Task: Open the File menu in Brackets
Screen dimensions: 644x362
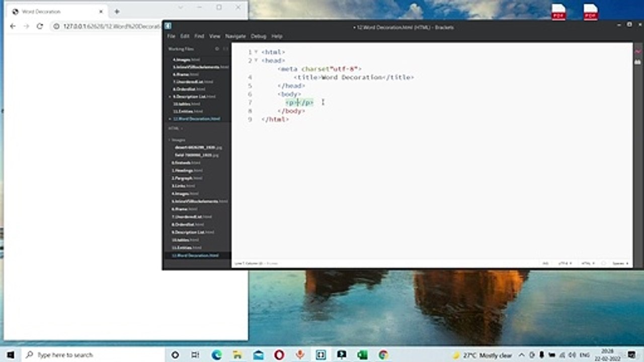Action: [171, 36]
